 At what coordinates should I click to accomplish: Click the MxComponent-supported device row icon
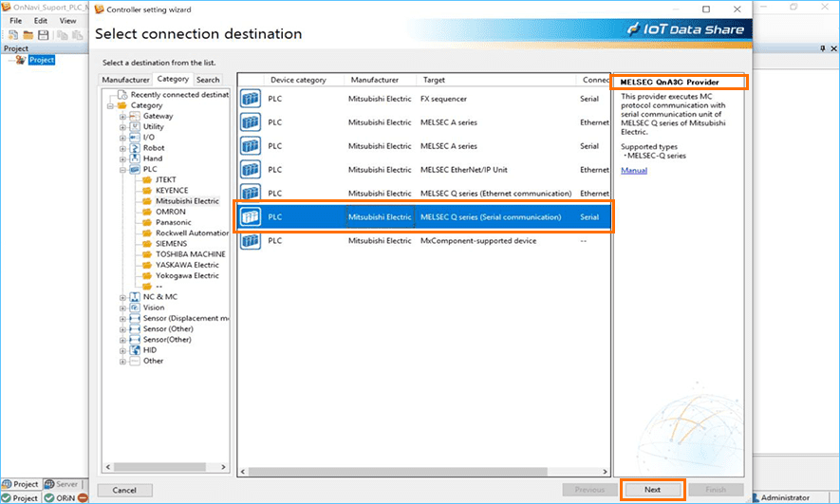(251, 241)
